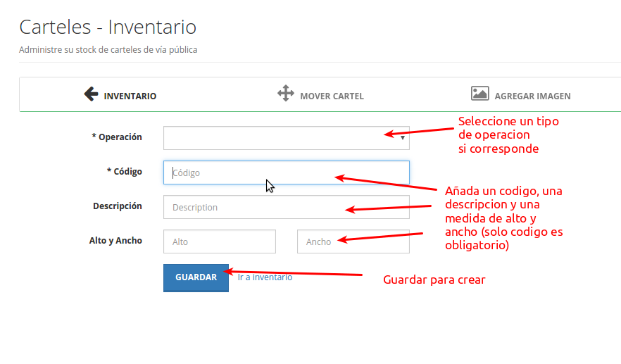Viewport: 621px width, 364px height.
Task: Click the "Carteles - Inventario" page heading
Action: [108, 27]
